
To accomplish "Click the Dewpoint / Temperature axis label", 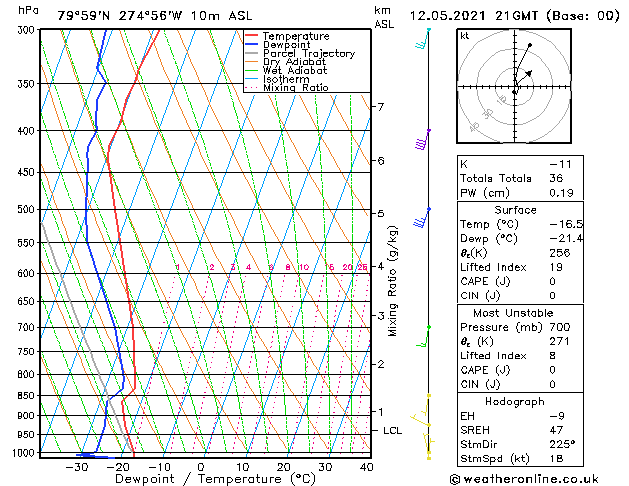I will click(203, 479).
